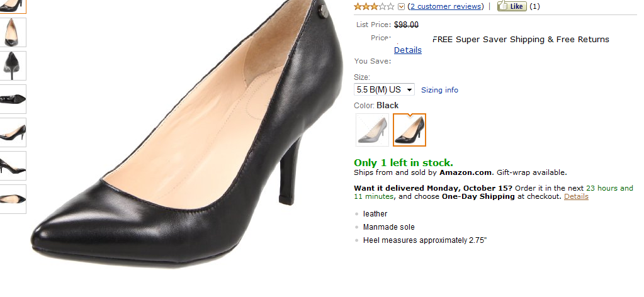Choose the gray shoe color swatch

pos(372,130)
